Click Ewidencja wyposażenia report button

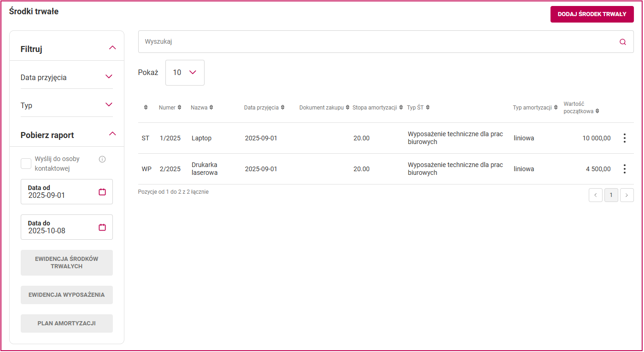click(67, 295)
